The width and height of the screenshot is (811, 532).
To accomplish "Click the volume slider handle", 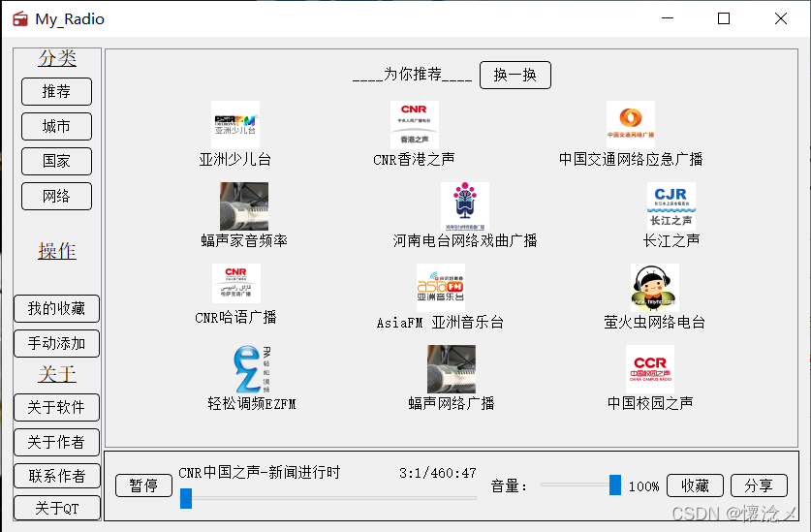I will click(615, 485).
